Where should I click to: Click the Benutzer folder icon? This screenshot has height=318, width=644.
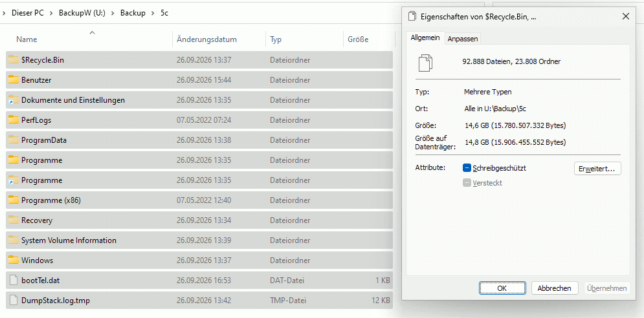pyautogui.click(x=14, y=80)
